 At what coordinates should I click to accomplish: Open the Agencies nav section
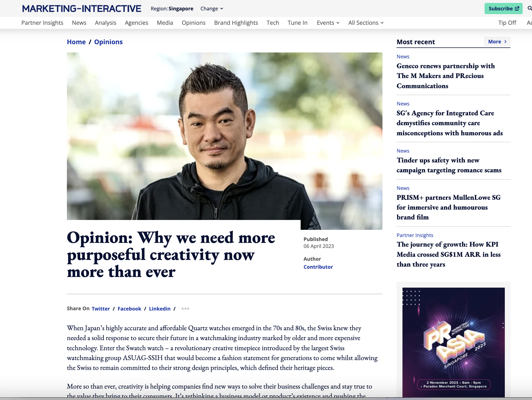136,23
